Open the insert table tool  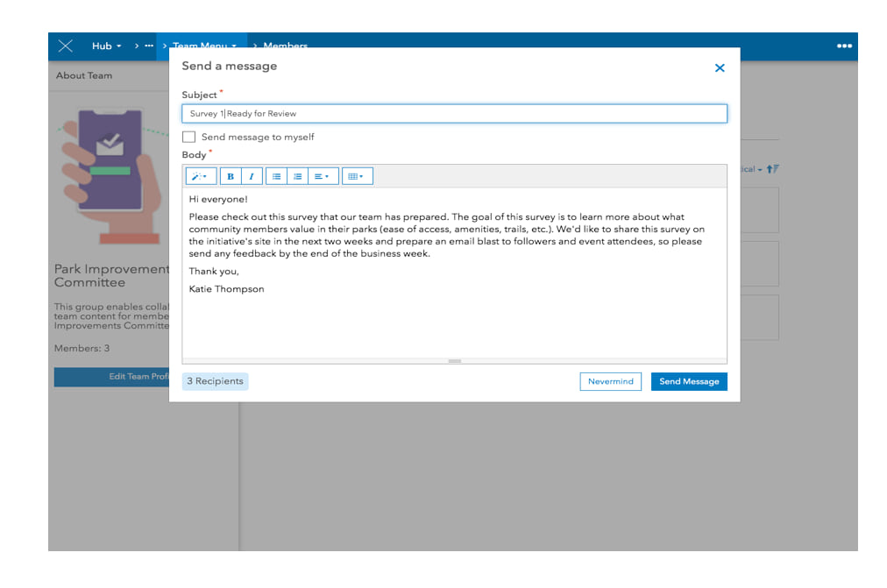point(356,175)
